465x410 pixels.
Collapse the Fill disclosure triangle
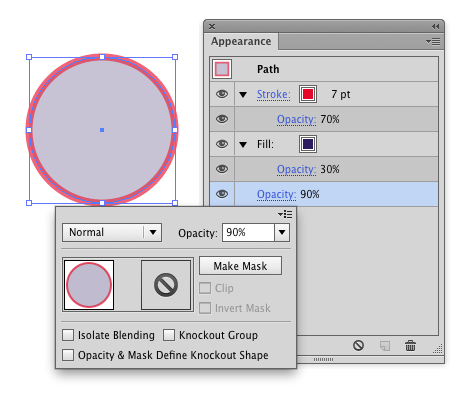coord(243,145)
